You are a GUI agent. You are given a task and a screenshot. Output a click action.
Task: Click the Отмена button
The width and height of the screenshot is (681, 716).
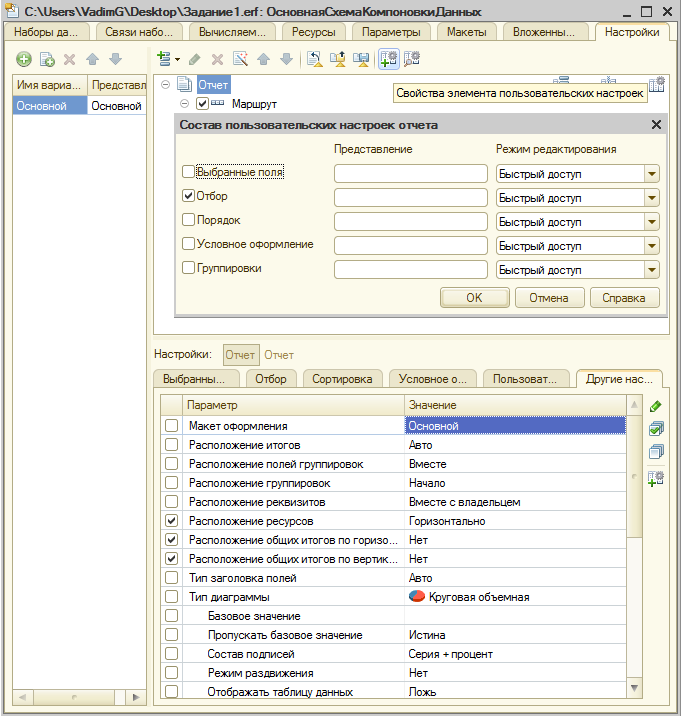548,297
